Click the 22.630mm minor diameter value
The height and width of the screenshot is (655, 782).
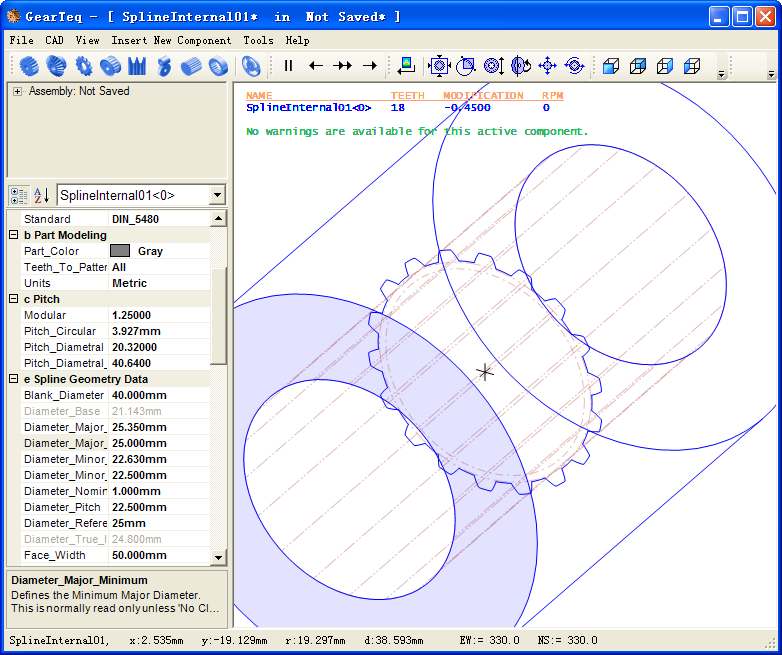[x=159, y=459]
